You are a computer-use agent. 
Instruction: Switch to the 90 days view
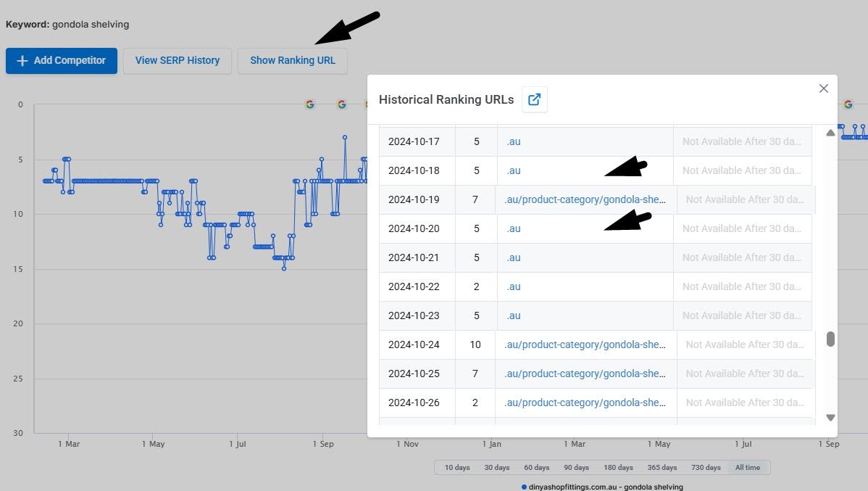576,467
